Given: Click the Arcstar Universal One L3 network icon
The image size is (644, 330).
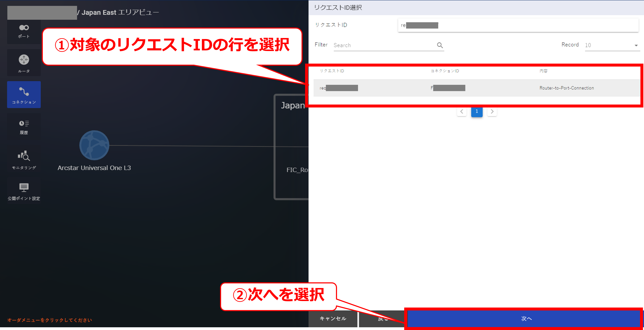Looking at the screenshot, I should 94,145.
